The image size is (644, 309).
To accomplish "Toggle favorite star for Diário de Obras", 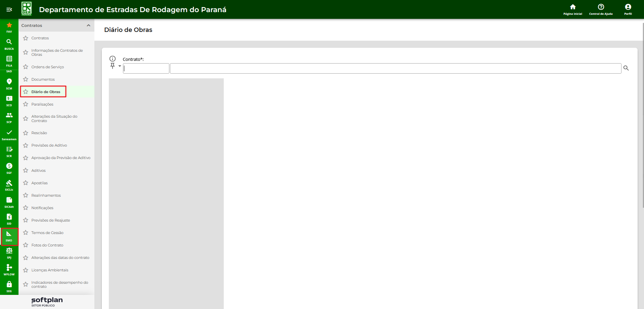I will pyautogui.click(x=26, y=92).
